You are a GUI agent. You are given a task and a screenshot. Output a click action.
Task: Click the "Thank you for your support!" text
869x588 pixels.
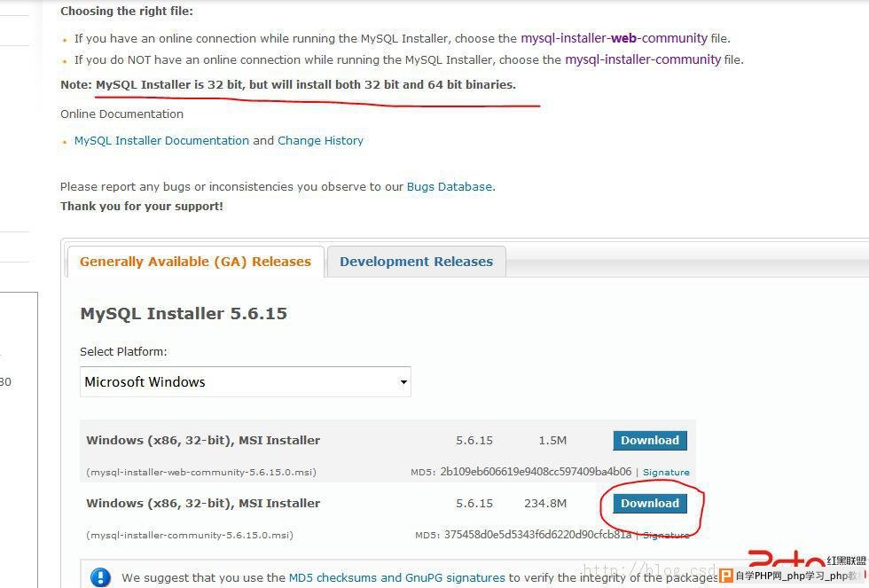pyautogui.click(x=142, y=206)
